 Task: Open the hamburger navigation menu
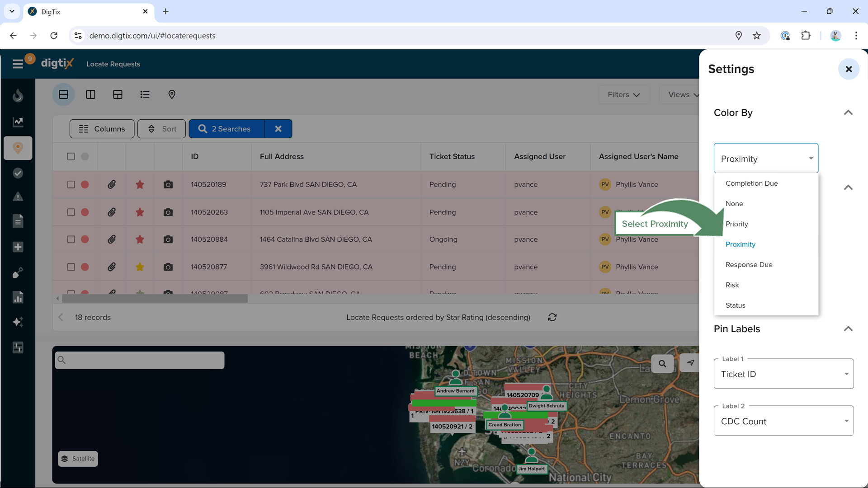coord(18,64)
